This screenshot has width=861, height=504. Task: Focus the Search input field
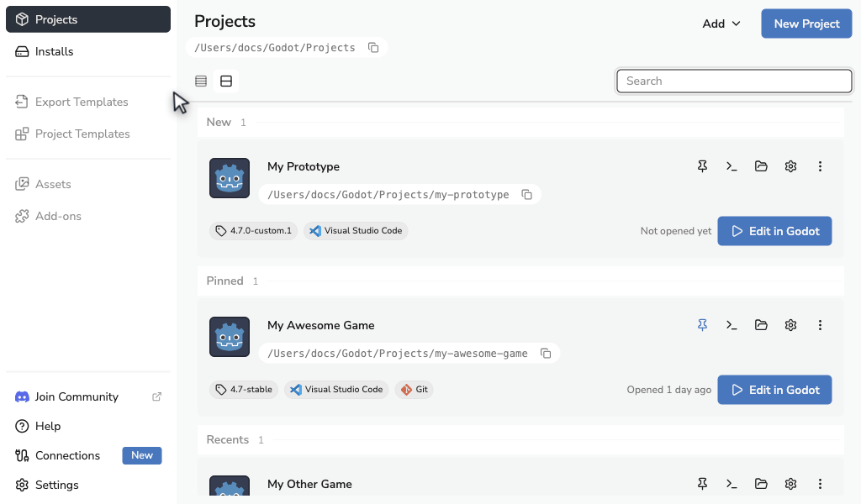click(x=734, y=81)
